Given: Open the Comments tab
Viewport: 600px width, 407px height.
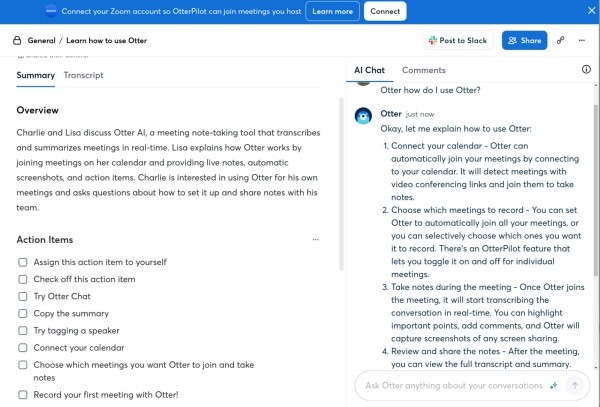Looking at the screenshot, I should (x=423, y=70).
